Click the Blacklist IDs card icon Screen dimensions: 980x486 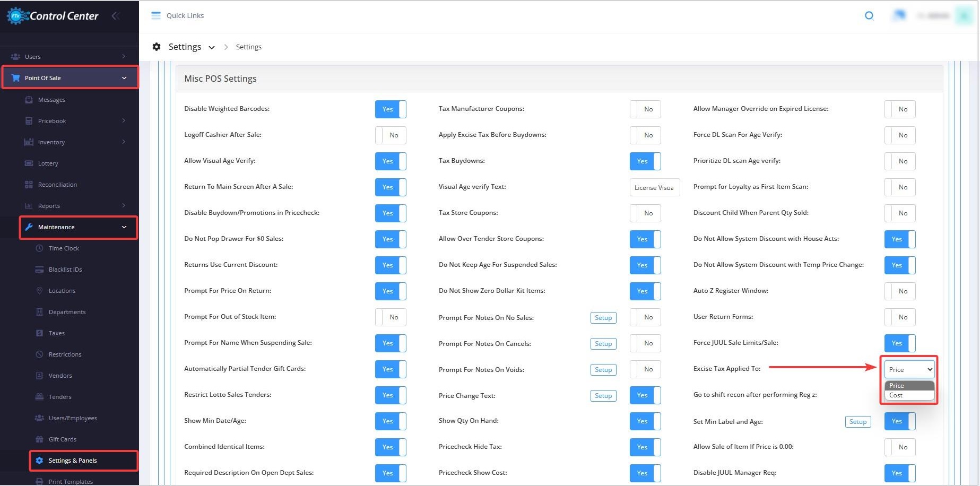pyautogui.click(x=39, y=269)
